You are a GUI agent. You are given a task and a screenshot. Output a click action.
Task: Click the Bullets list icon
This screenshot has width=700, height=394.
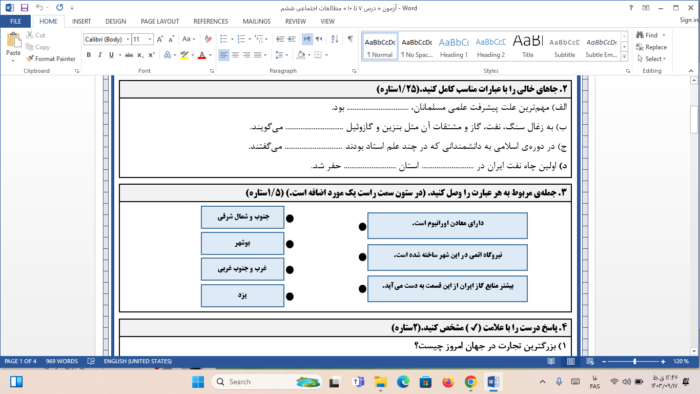224,39
